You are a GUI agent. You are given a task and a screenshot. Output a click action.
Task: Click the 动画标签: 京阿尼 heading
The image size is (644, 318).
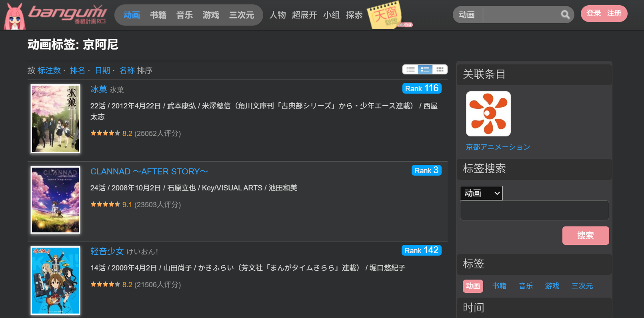tap(73, 44)
